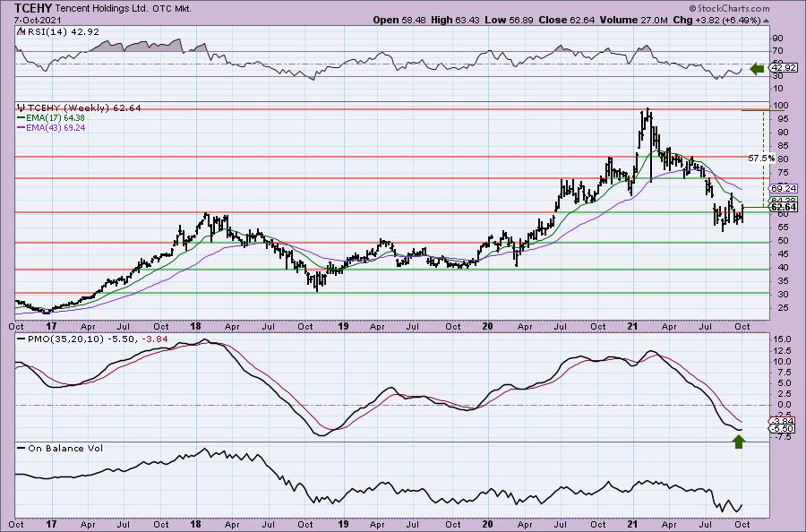
Task: Click the Close 62.64 header value
Action: click(567, 20)
